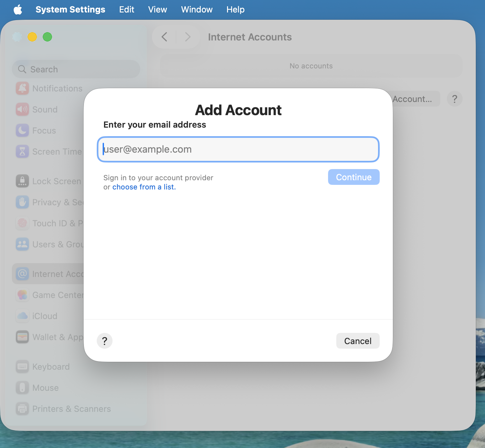485x448 pixels.
Task: Open the Help menu
Action: [x=235, y=9]
